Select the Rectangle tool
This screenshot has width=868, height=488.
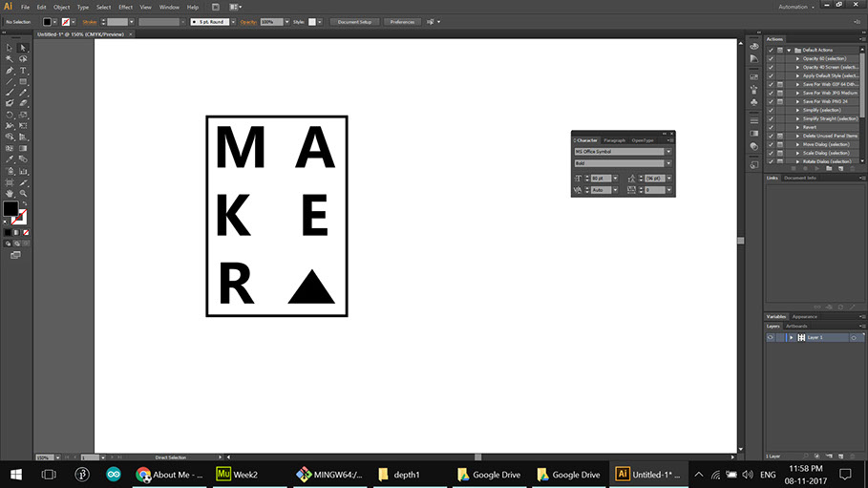pos(23,82)
